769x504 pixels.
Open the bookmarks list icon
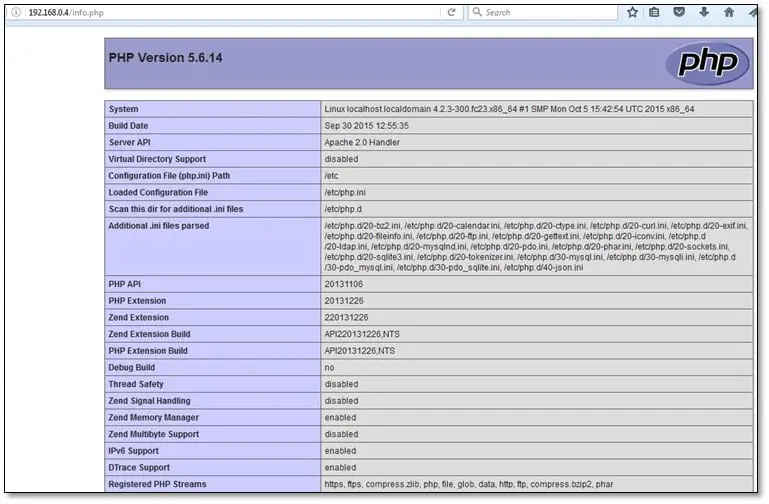(655, 12)
